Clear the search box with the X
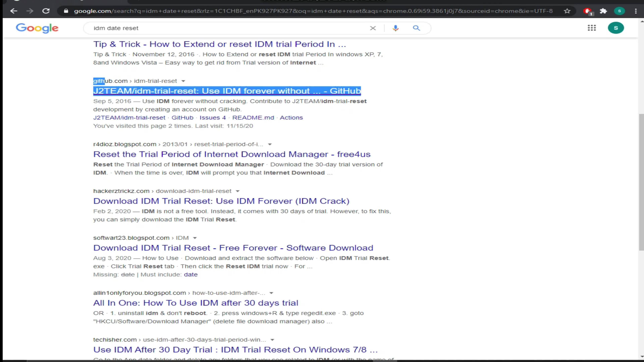The image size is (644, 362). coord(373,28)
